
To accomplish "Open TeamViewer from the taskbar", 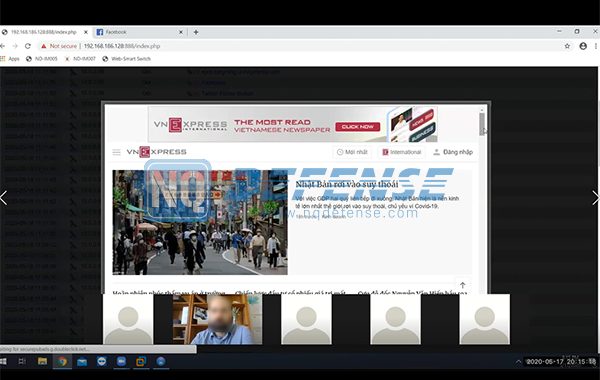I will 102,361.
